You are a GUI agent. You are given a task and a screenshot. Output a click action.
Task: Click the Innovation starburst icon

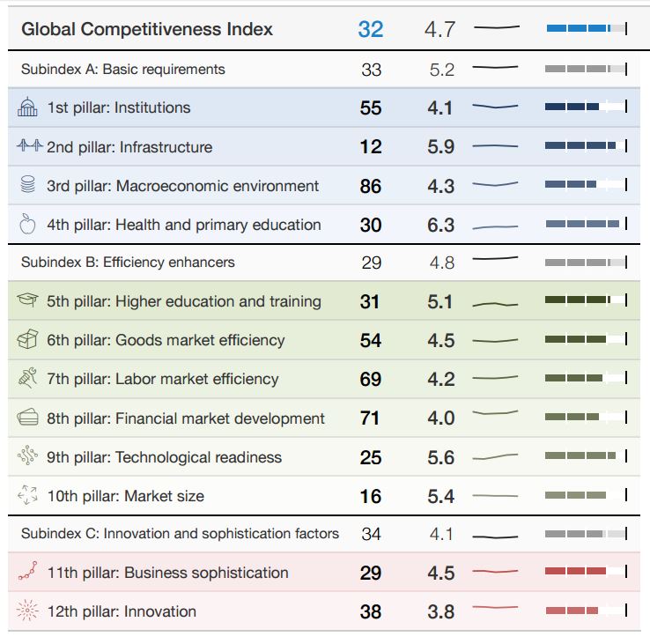pyautogui.click(x=28, y=611)
